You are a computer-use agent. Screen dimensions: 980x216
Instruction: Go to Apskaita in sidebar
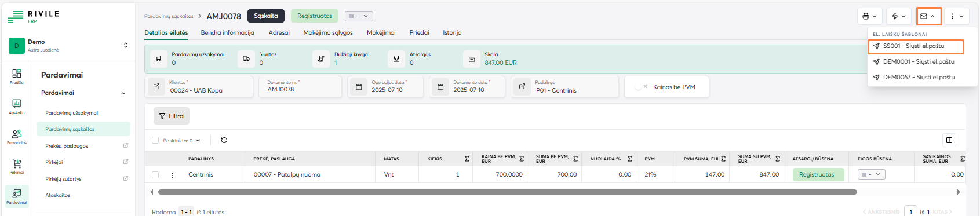pyautogui.click(x=17, y=107)
